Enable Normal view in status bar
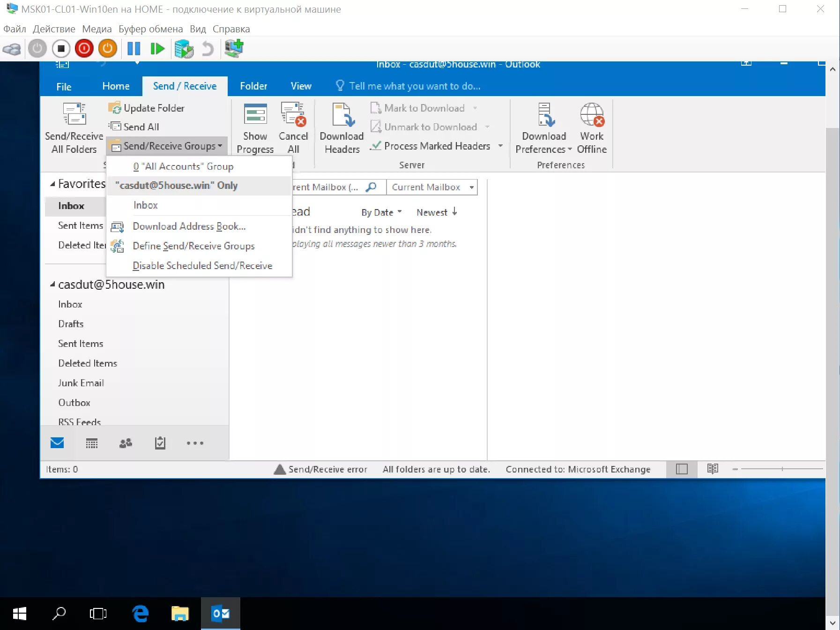840x630 pixels. pyautogui.click(x=682, y=469)
